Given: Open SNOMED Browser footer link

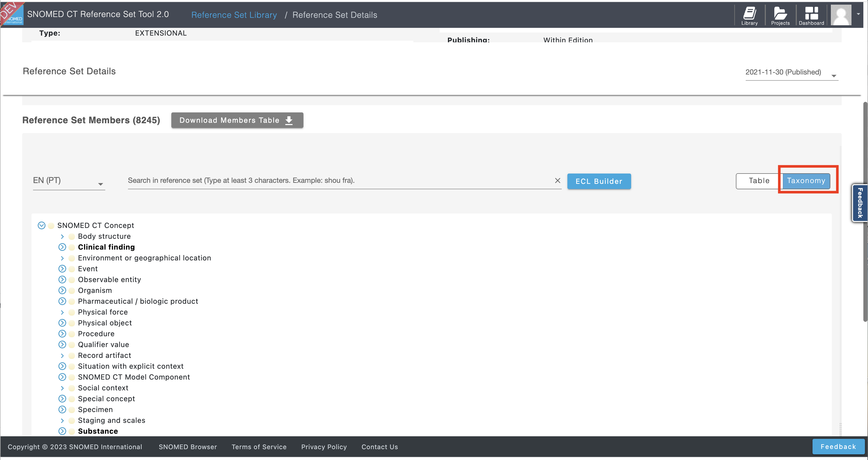Looking at the screenshot, I should 188,447.
